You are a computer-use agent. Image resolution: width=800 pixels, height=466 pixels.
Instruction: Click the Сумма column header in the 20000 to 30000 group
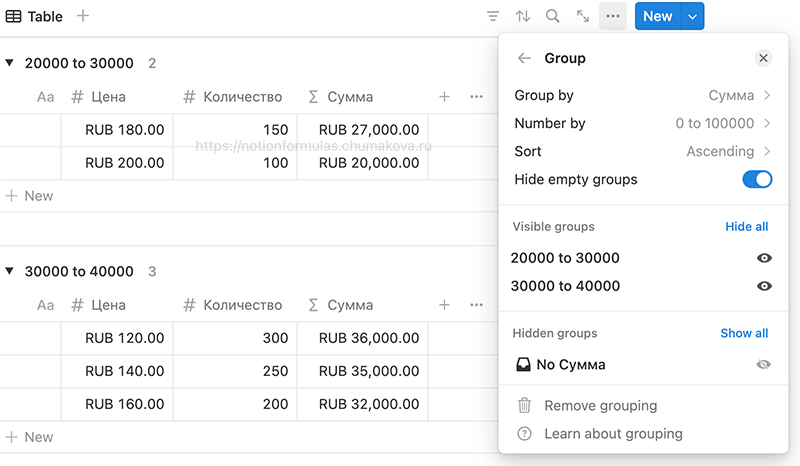(x=341, y=96)
